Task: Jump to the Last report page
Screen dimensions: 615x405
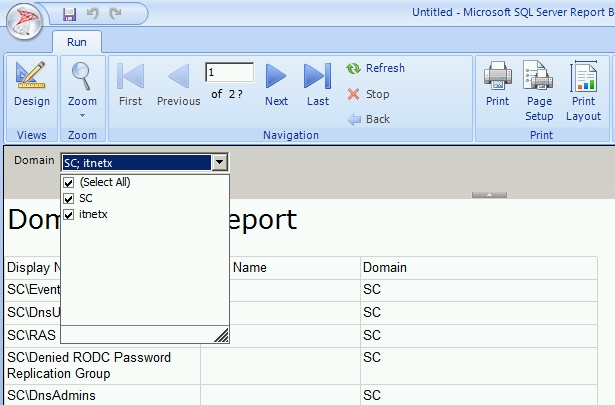Action: (x=318, y=84)
